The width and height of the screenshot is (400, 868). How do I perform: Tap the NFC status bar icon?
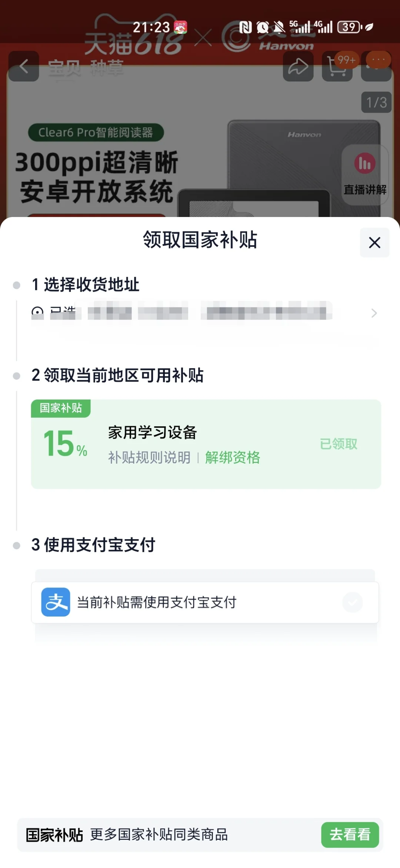(x=245, y=27)
